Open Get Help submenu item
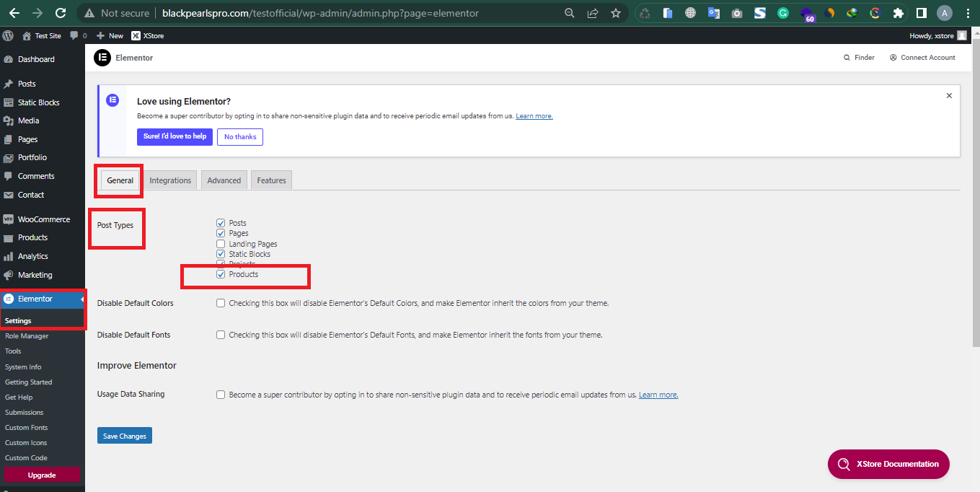The image size is (980, 492). pyautogui.click(x=19, y=397)
